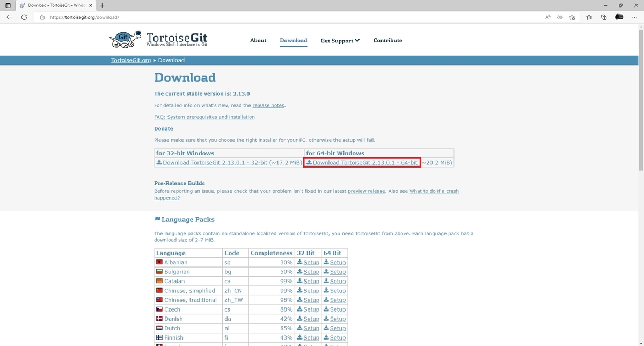Screen dimensions: 644x346
Task: Click the Dutch flag icon
Action: [159, 328]
